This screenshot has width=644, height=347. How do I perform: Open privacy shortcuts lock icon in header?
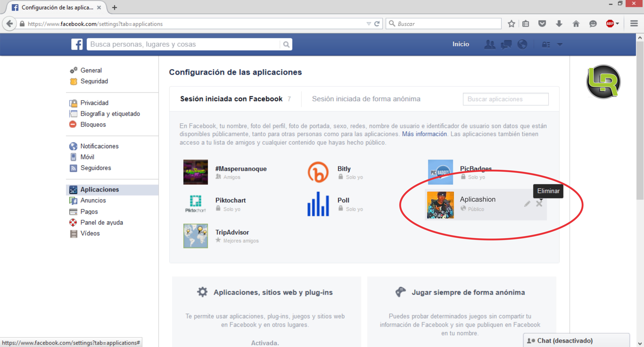(x=546, y=45)
